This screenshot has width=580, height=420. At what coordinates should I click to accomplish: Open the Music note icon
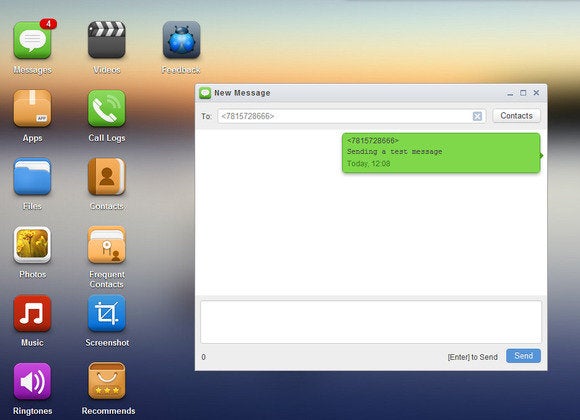32,313
